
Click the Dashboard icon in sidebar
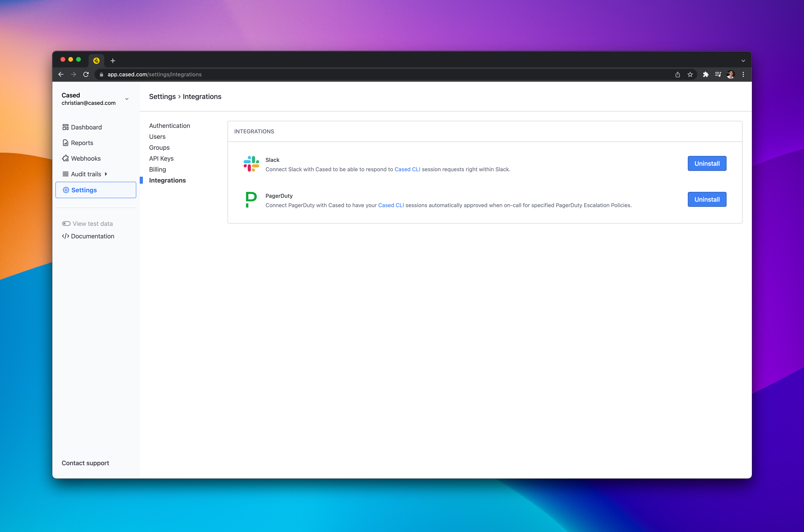coord(65,127)
